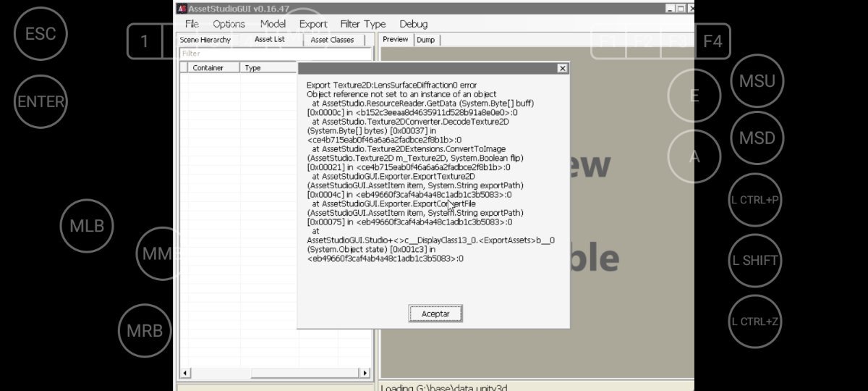Tap the MSU scroll-up overlay
The height and width of the screenshot is (391, 868).
pos(757,81)
